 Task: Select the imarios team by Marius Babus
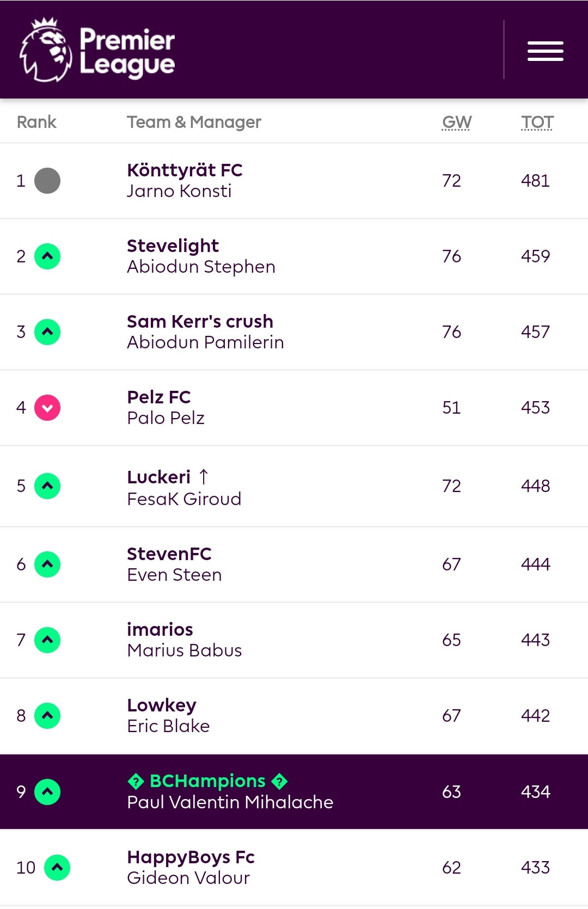pos(160,630)
